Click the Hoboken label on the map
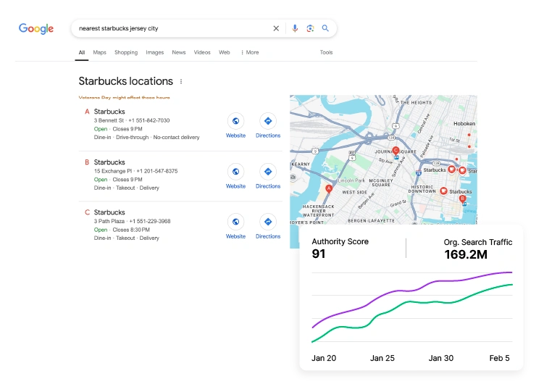Screen dimensions: 544x392 [464, 123]
